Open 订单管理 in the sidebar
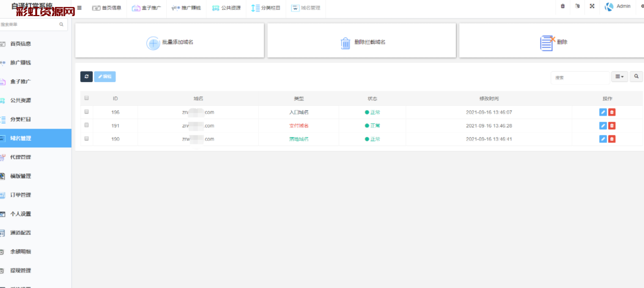The image size is (644, 288). [20, 195]
